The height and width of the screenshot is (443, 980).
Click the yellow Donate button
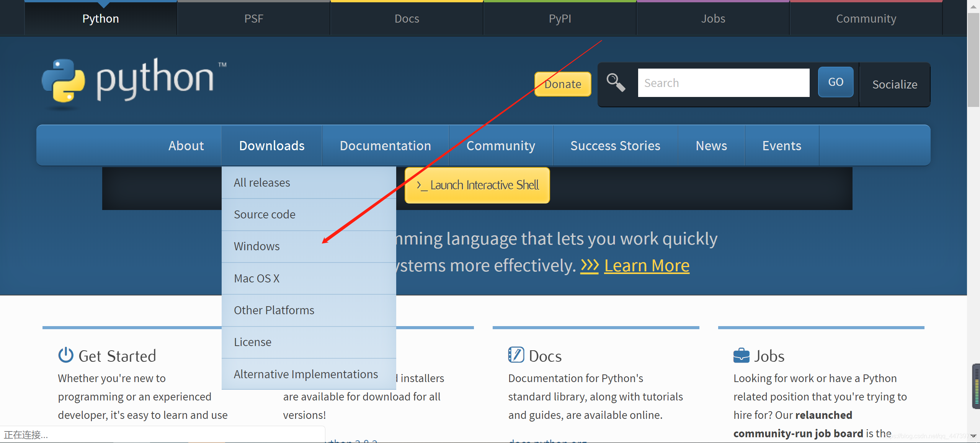(563, 84)
